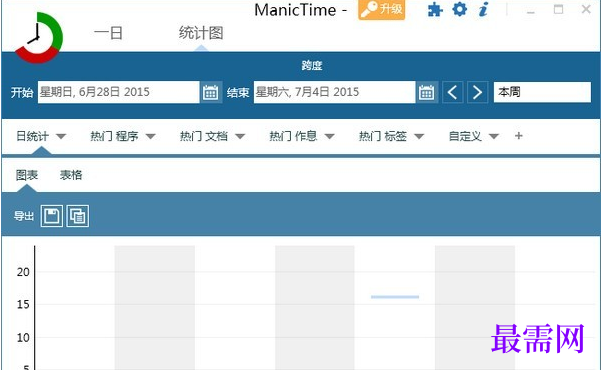
Task: Switch to the 表格 table view
Action: tap(71, 175)
